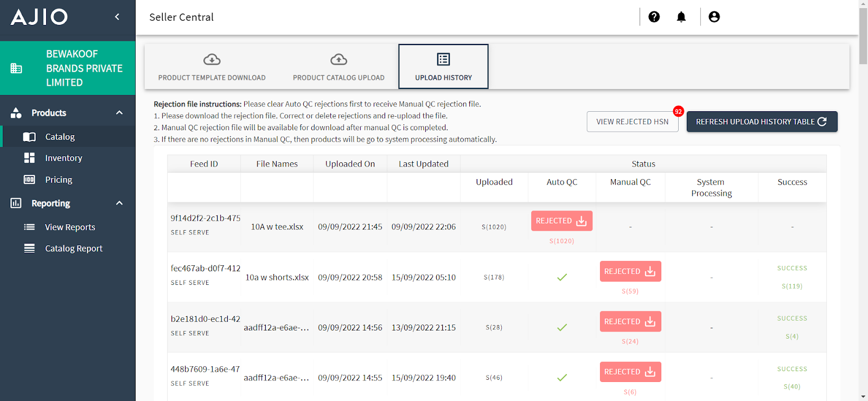Click uploaded count S(178)
The image size is (868, 401).
494,277
